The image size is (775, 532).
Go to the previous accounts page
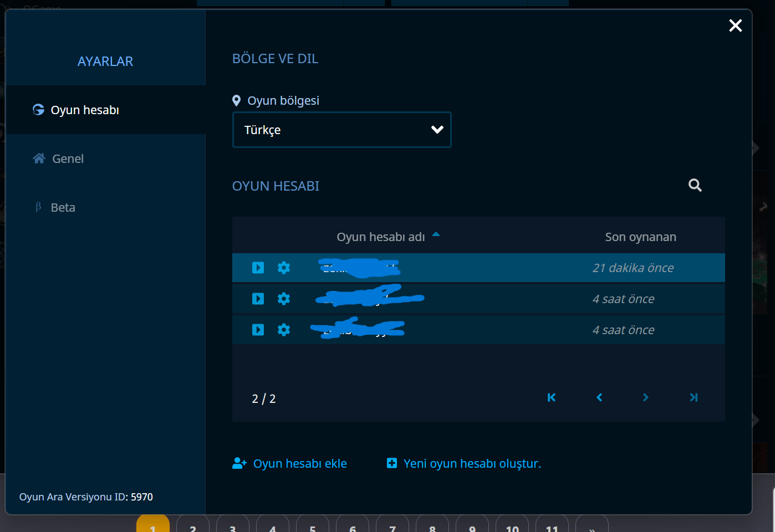pos(599,397)
